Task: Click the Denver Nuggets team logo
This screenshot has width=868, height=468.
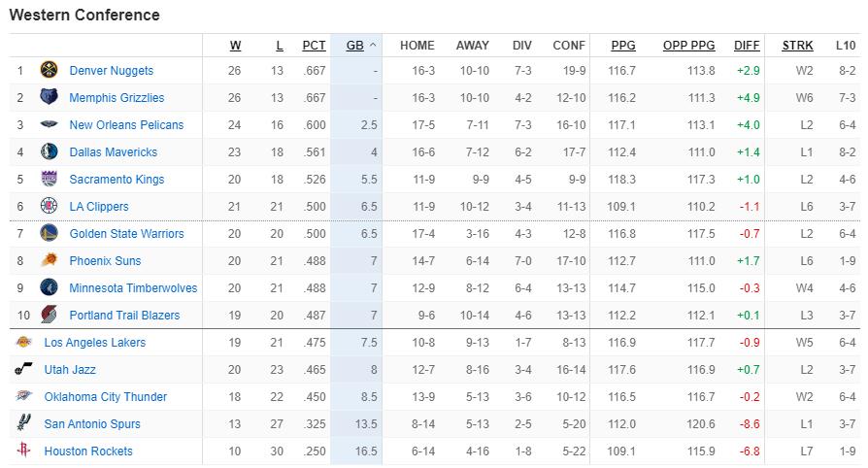Action: tap(50, 70)
